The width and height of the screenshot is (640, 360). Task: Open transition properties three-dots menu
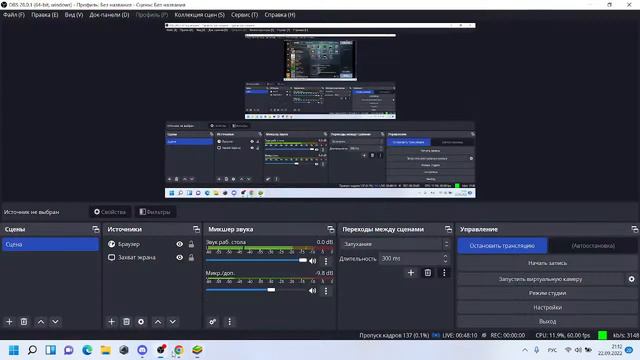(444, 273)
